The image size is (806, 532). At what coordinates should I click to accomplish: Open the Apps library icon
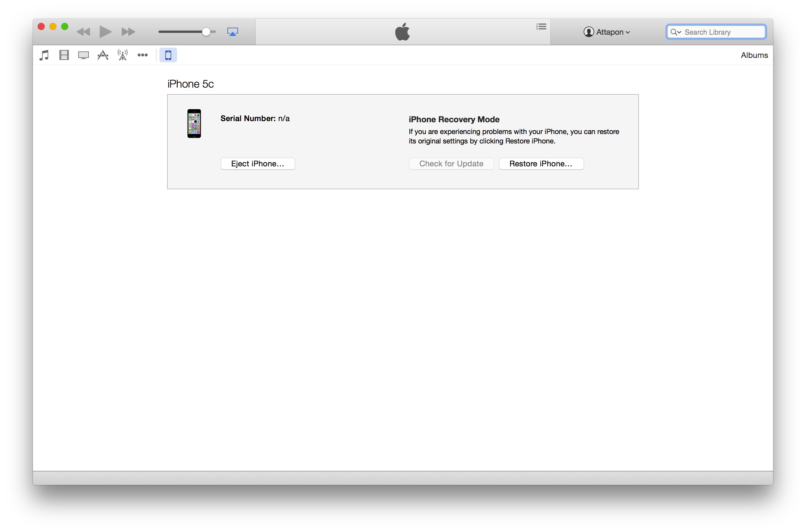(x=103, y=55)
